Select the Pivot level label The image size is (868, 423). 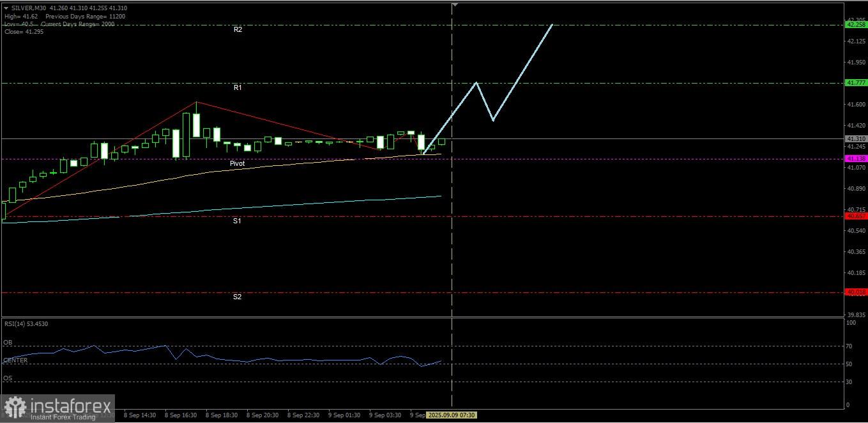click(238, 163)
